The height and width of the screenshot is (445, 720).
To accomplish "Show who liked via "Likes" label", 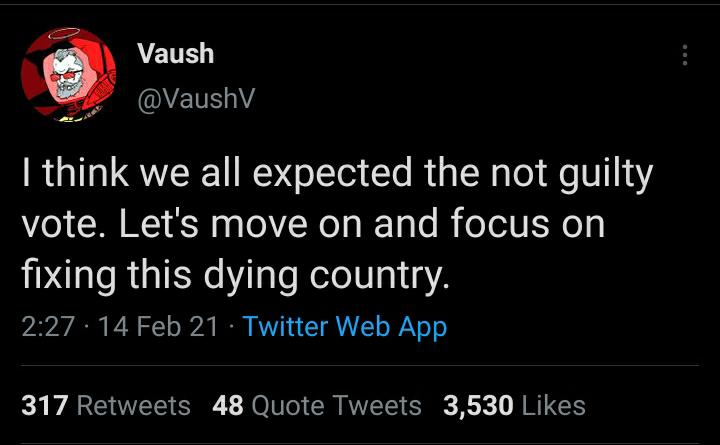I will coord(553,405).
